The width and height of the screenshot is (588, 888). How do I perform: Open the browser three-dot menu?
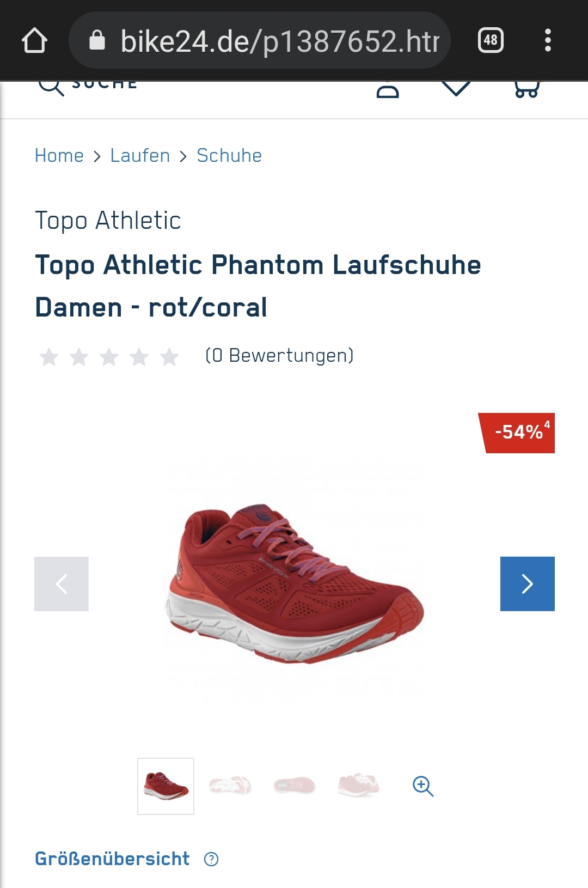click(x=548, y=40)
